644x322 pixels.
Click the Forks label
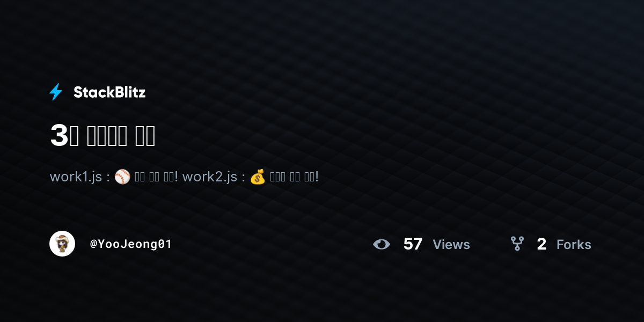[x=574, y=245]
